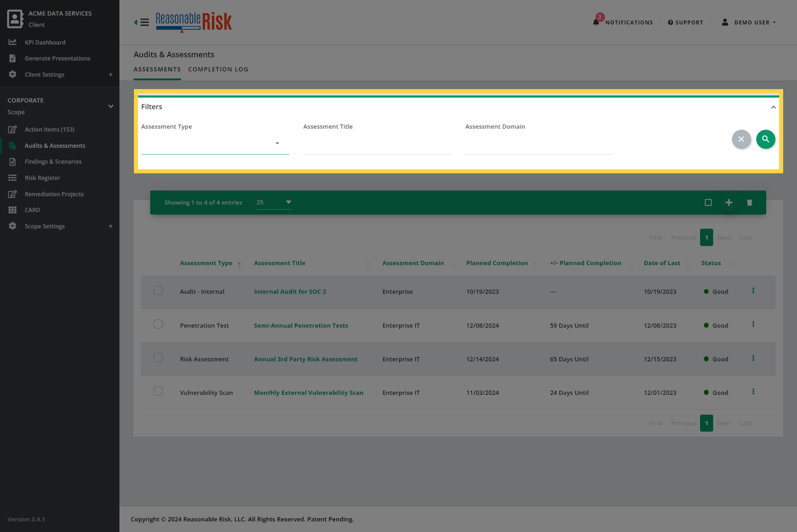Sort by Status column header
The image size is (797, 532).
(x=711, y=263)
